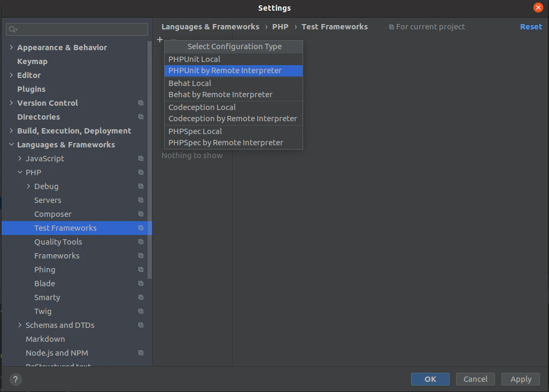Image resolution: width=549 pixels, height=392 pixels.
Task: Open Plugins settings page
Action: 31,89
